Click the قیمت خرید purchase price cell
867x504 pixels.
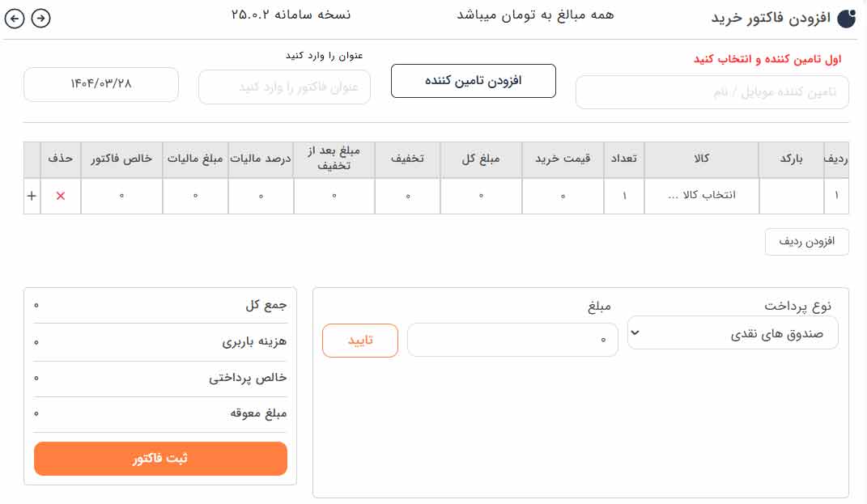click(x=563, y=196)
